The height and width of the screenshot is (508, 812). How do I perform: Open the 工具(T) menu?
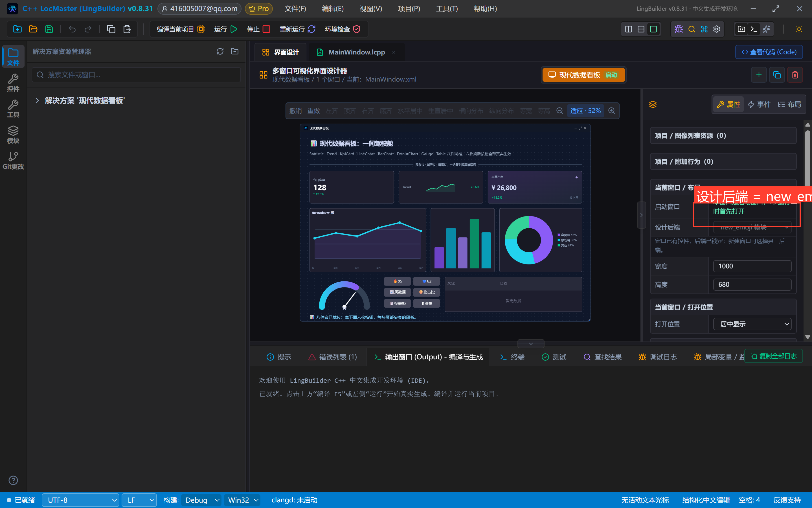click(447, 9)
